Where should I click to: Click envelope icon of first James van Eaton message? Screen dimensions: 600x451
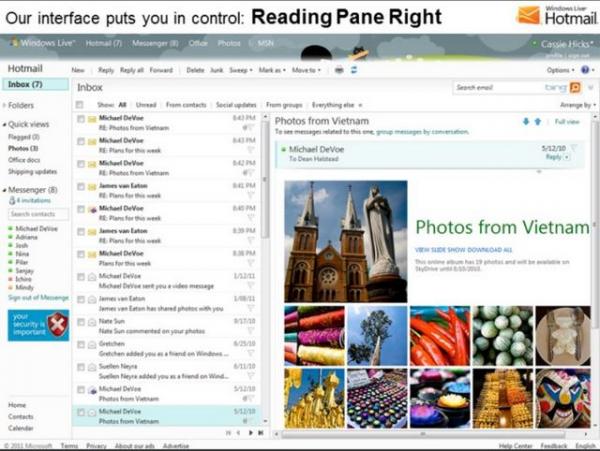click(x=92, y=187)
